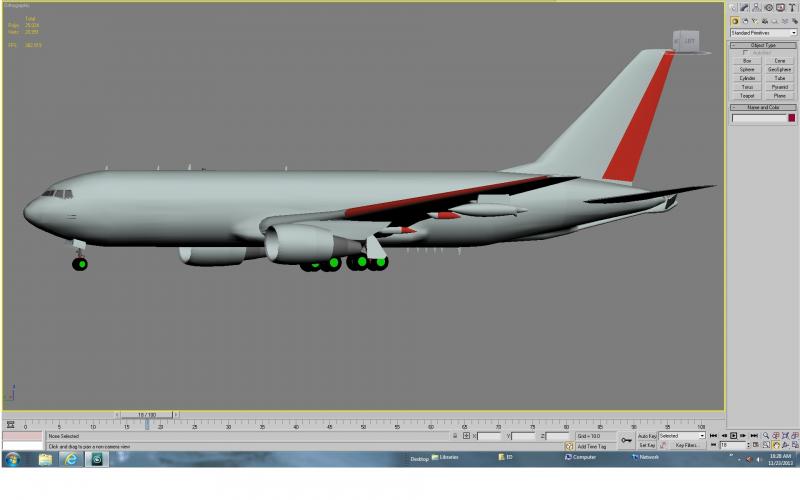Viewport: 800px width, 500px height.
Task: Select the Lights category icon
Action: 755,21
